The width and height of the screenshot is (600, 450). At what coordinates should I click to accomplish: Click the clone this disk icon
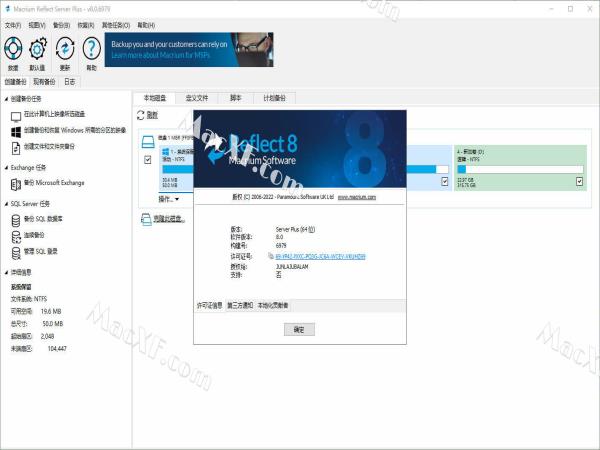pos(146,219)
